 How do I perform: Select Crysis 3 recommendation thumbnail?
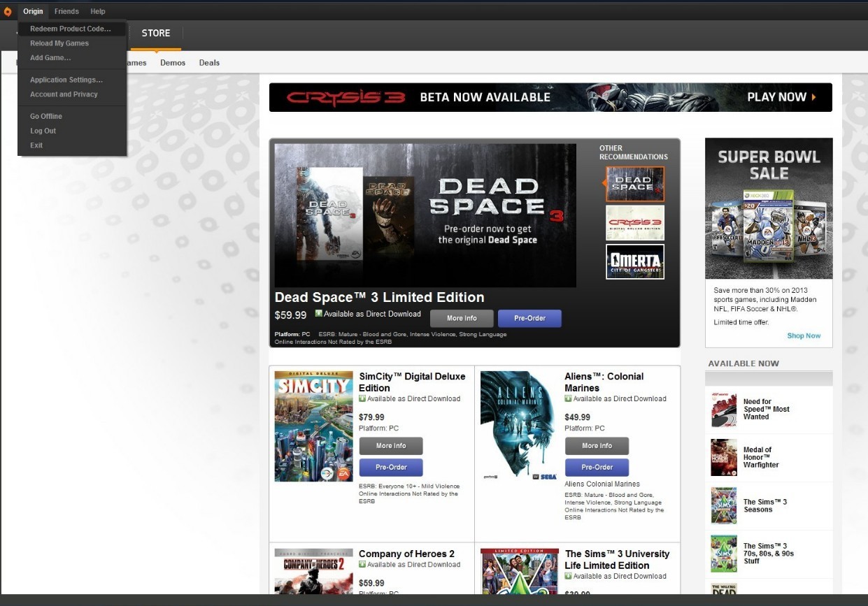635,223
